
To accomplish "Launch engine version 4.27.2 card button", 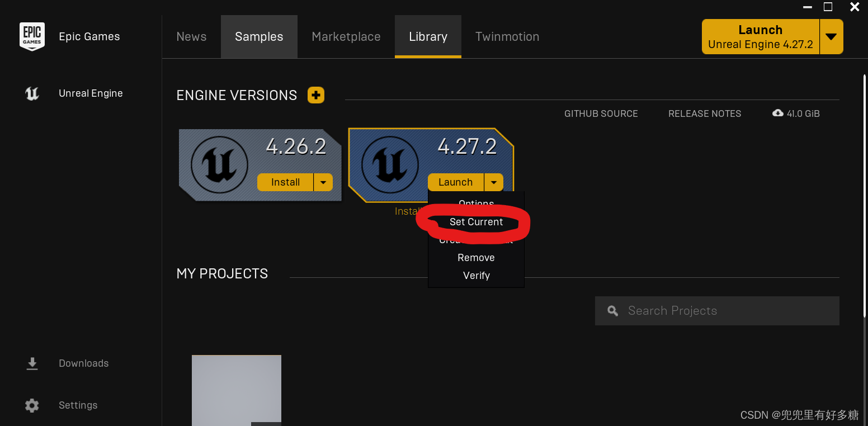I will [x=455, y=182].
